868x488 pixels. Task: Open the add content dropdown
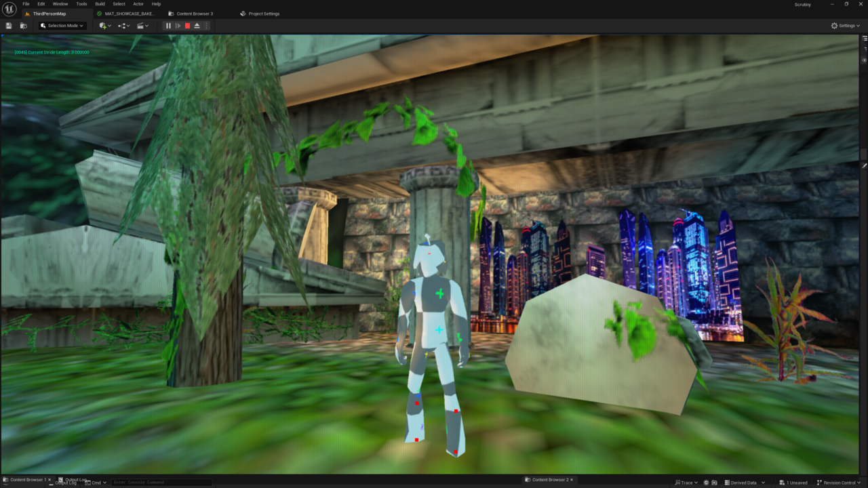coord(104,26)
